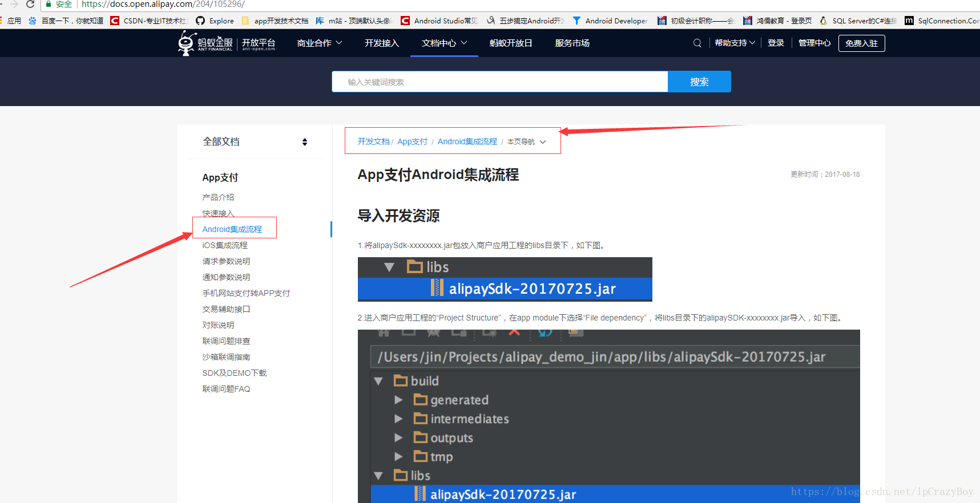Click the 更新时间：2017-08-18 text
The height and width of the screenshot is (503, 980).
click(825, 175)
